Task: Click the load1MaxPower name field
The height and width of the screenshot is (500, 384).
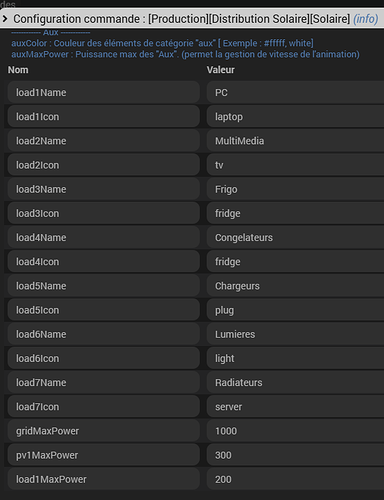Action: pyautogui.click(x=104, y=479)
